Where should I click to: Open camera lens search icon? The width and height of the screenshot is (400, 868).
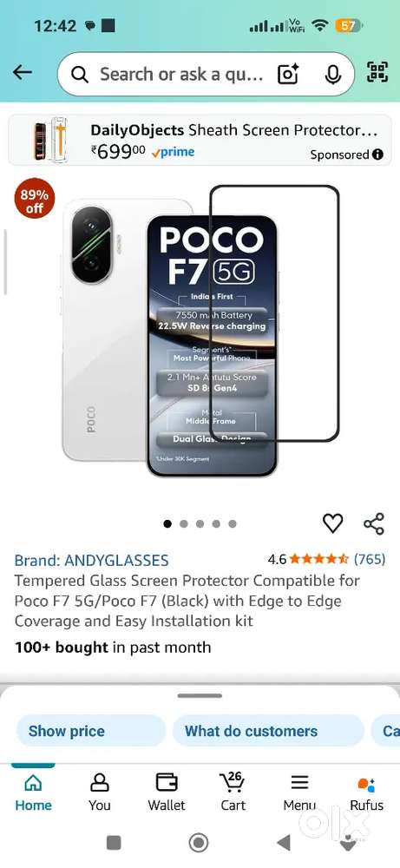click(x=288, y=74)
